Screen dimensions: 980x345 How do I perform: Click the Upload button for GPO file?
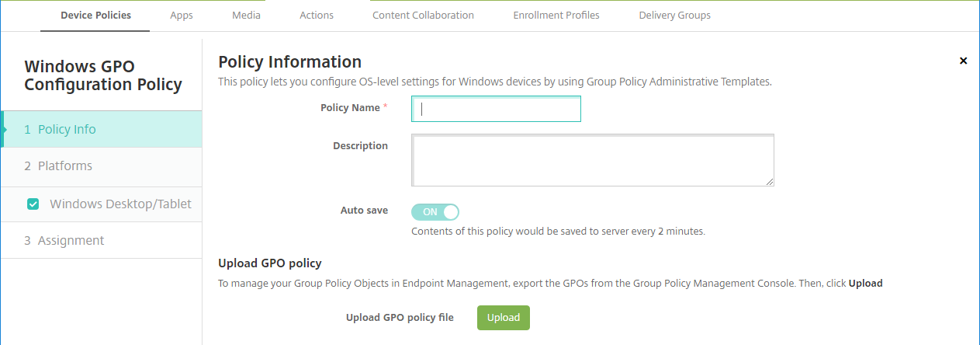click(x=503, y=317)
